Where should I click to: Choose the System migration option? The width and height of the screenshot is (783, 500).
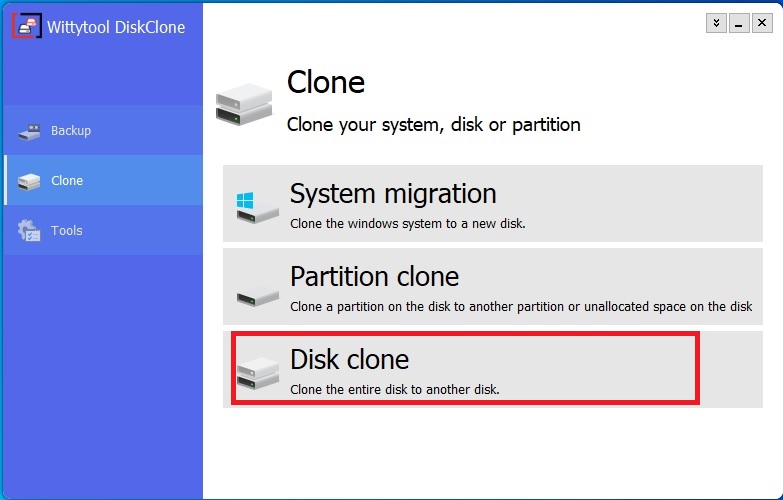493,203
